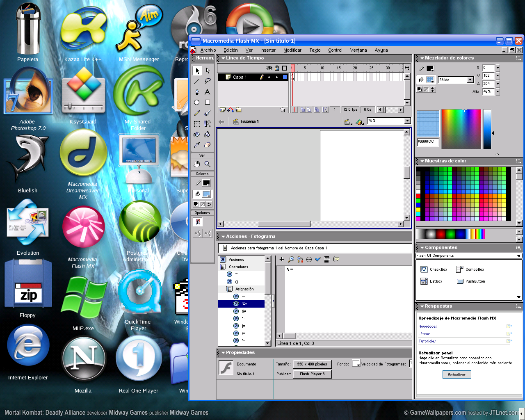525x420 pixels.
Task: Collapse the Propiedades panel
Action: click(224, 353)
